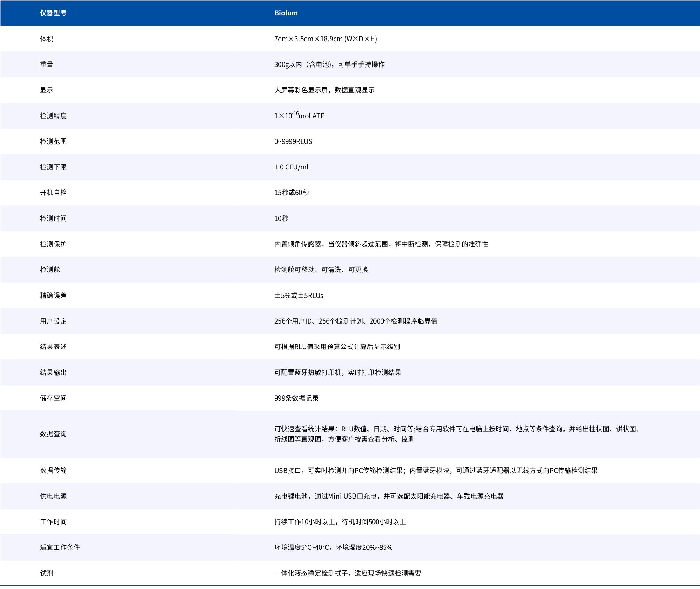Click the 0~9999RLUS range value
This screenshot has width=700, height=589.
[x=293, y=141]
